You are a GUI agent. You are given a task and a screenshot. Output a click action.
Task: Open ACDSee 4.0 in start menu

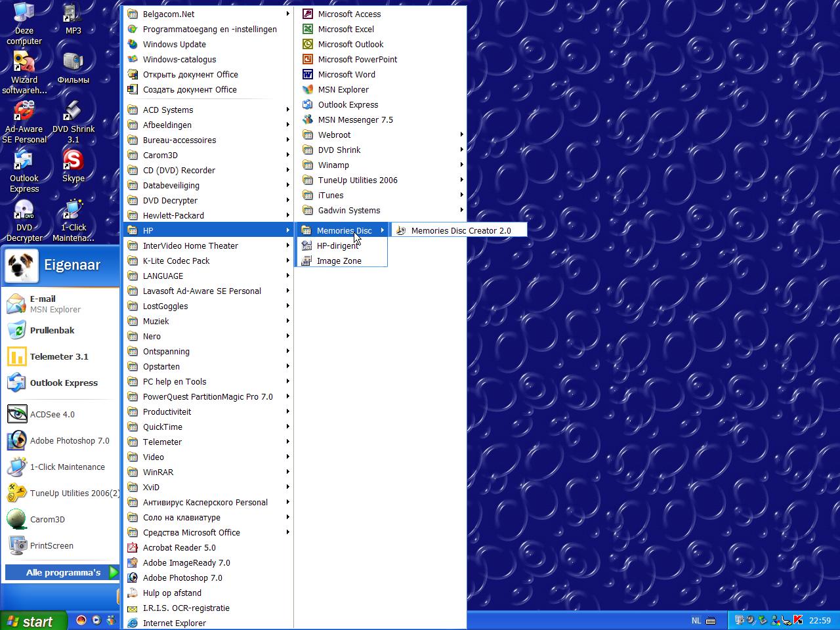62,414
